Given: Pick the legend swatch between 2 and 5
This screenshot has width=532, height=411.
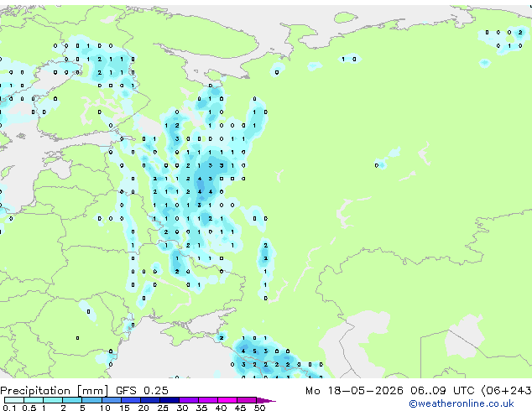Looking at the screenshot, I should 72,400.
